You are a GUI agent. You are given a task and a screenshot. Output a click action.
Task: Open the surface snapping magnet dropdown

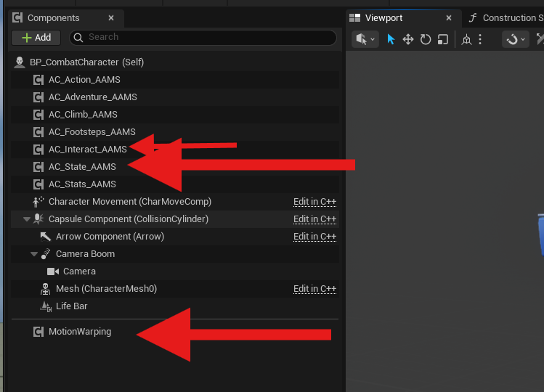[516, 39]
